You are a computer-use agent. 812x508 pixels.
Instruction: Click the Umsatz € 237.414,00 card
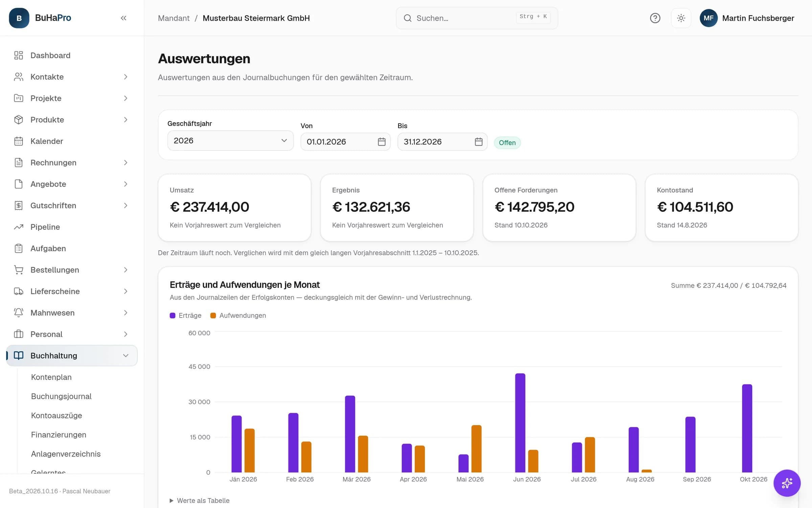tap(234, 208)
